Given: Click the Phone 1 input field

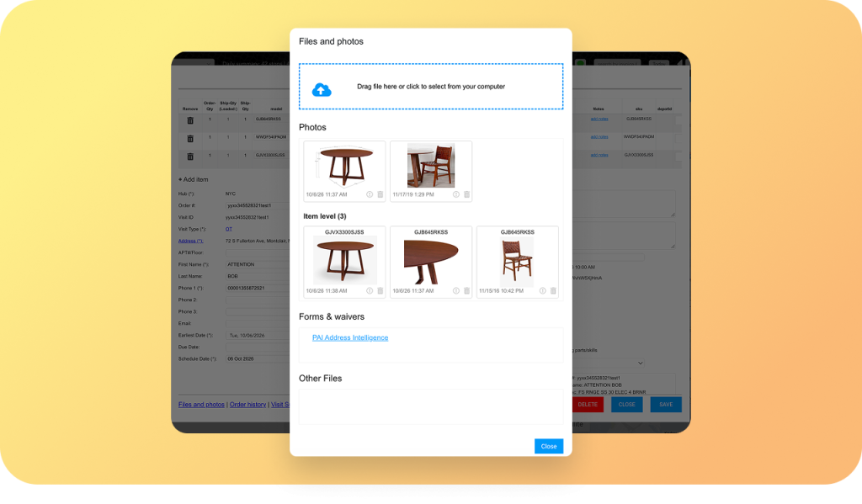Looking at the screenshot, I should point(258,288).
